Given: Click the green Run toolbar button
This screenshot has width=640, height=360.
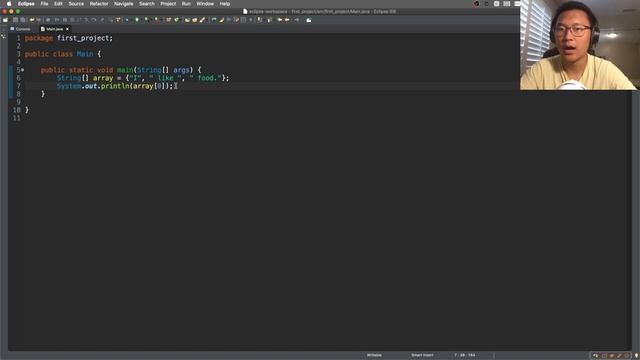Looking at the screenshot, I should pos(137,20).
